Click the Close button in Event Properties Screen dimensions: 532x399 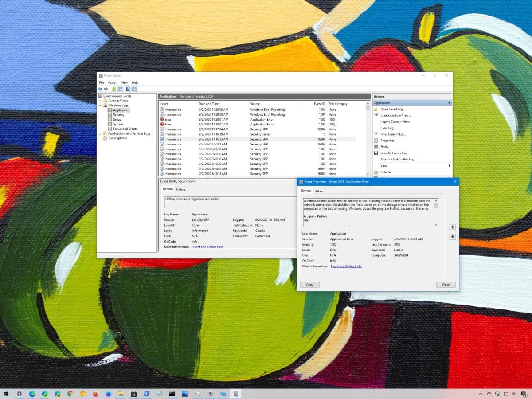pyautogui.click(x=446, y=285)
